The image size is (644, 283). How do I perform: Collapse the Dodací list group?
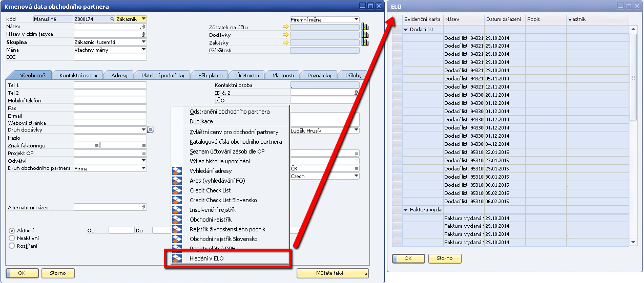406,30
